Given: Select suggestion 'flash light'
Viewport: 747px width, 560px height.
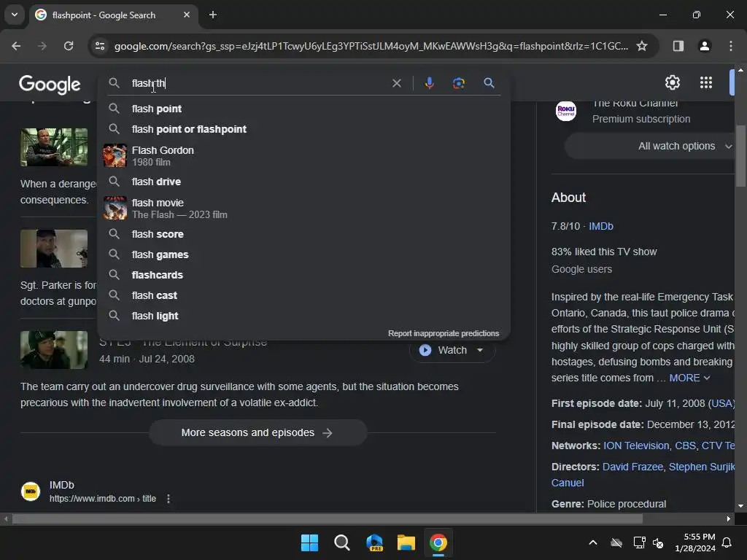Looking at the screenshot, I should click(304, 316).
